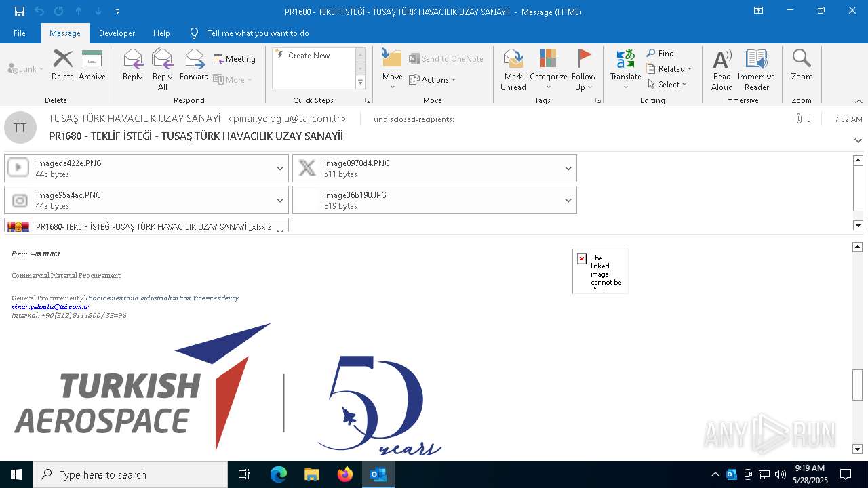Click the paperclip attachment count icon
The width and height of the screenshot is (868, 488).
(x=799, y=119)
